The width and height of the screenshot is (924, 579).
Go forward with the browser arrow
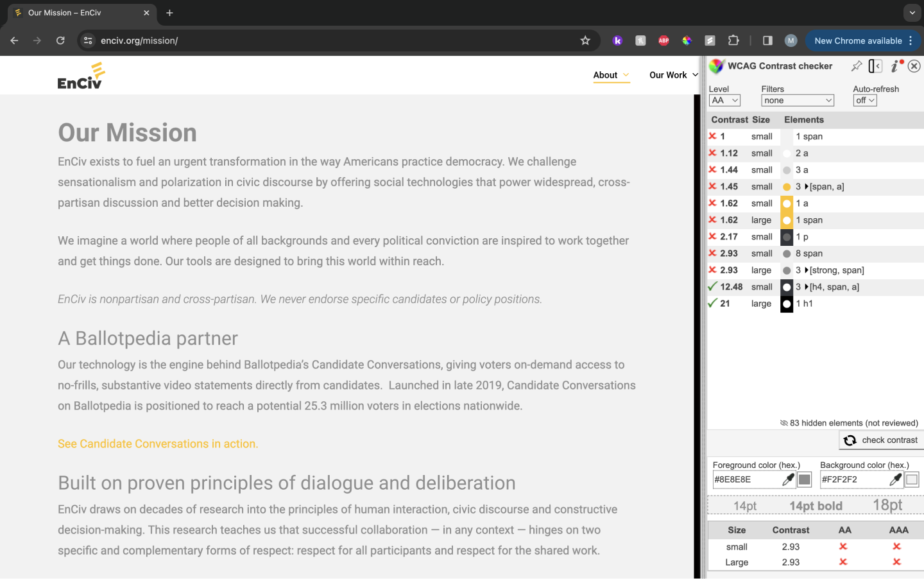(x=37, y=40)
